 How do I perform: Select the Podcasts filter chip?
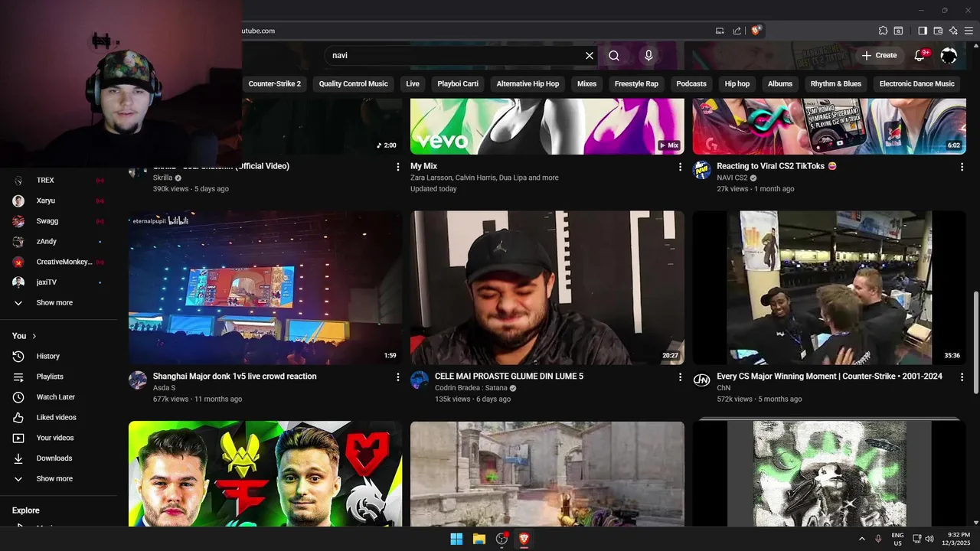(691, 84)
